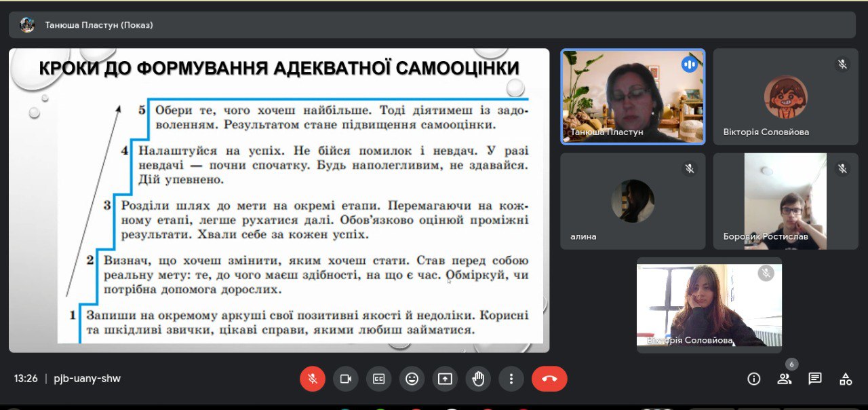Unmute the microphone in the bottom toolbar
Viewport: 868px width, 410px height.
pos(313,379)
